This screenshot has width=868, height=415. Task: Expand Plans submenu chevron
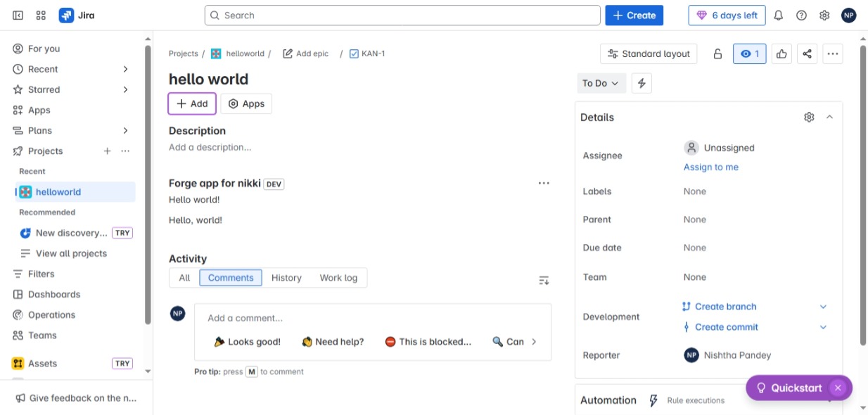[x=126, y=131]
